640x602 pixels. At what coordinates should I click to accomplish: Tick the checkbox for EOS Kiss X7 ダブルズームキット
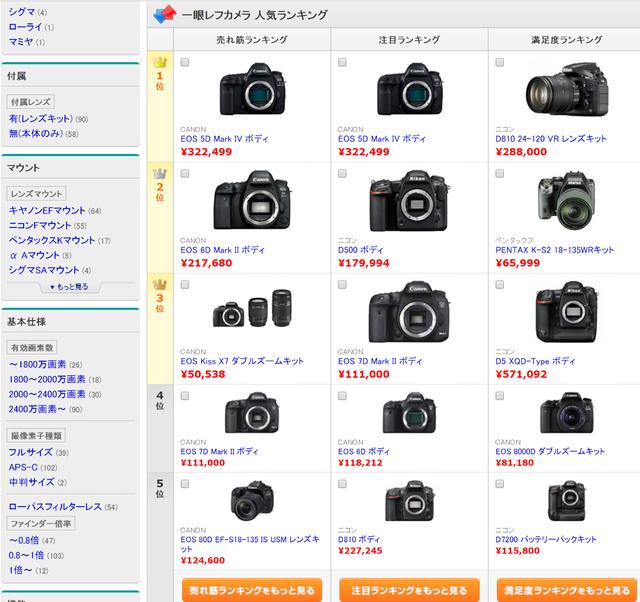coord(185,284)
